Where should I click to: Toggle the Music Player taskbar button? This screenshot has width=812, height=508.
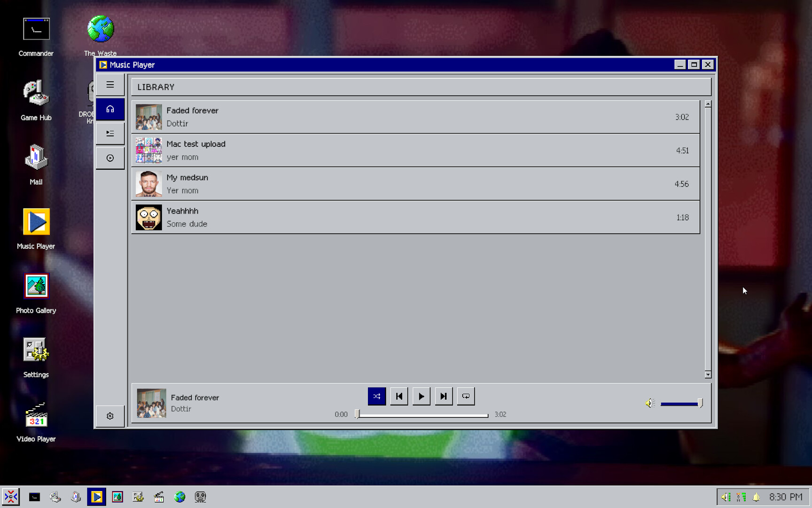97,496
